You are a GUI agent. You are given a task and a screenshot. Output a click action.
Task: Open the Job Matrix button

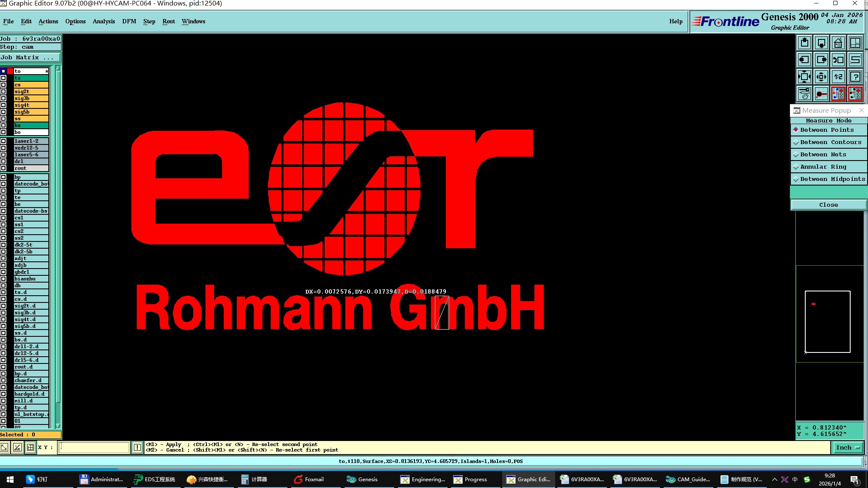click(x=30, y=58)
